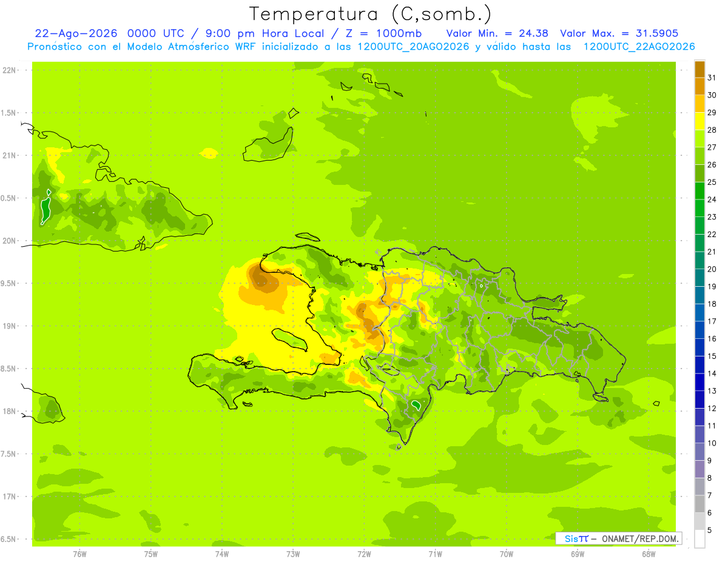Click the 'Valor Min. = 24.38' text
This screenshot has width=728, height=562.
497,33
